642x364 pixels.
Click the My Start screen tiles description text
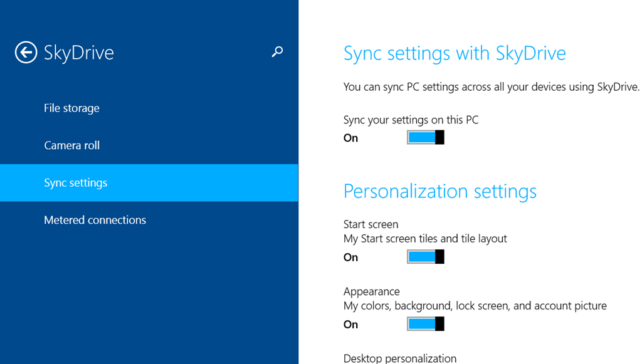[425, 239]
